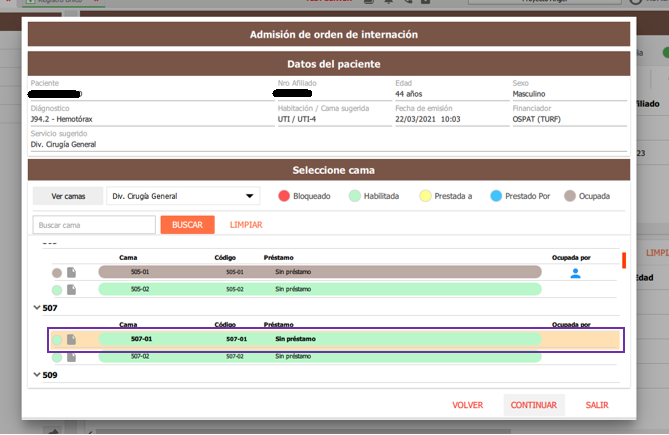Click the Ver camas button
Image resolution: width=669 pixels, height=435 pixels.
(x=68, y=196)
